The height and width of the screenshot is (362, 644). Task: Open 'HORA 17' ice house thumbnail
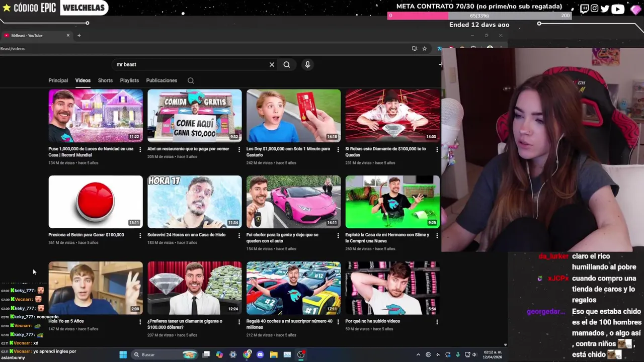195,202
